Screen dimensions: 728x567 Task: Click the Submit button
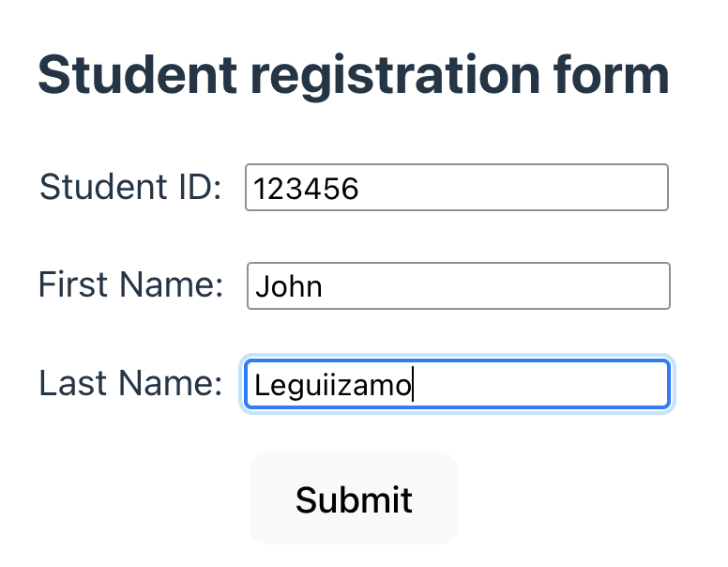tap(354, 498)
